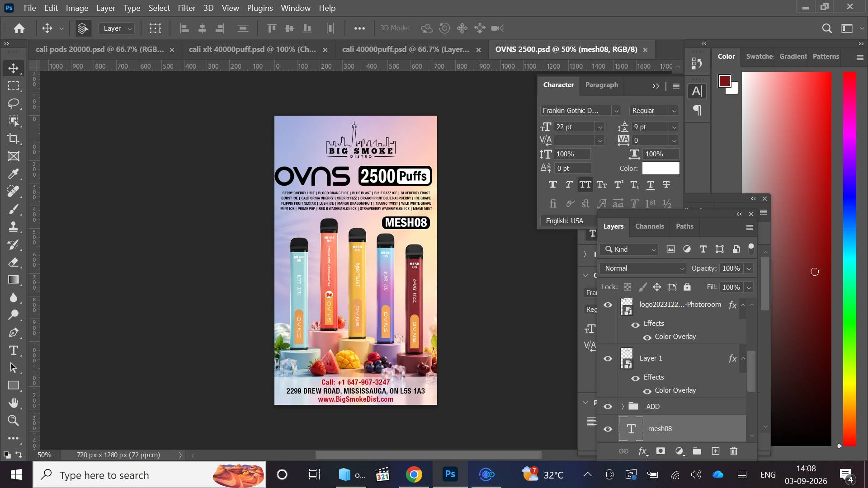Screen dimensions: 868x488
Task: Delete layer using trash icon
Action: coord(734,451)
